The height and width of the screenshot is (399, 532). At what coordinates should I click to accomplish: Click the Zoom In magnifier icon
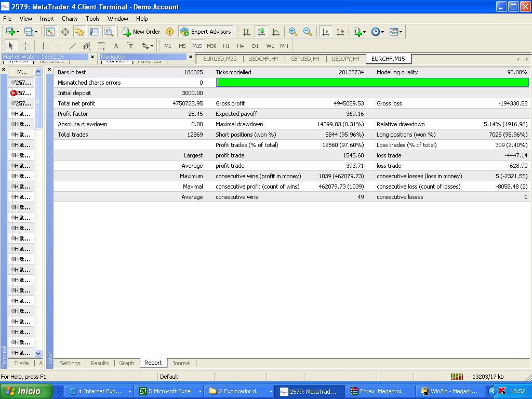click(293, 32)
